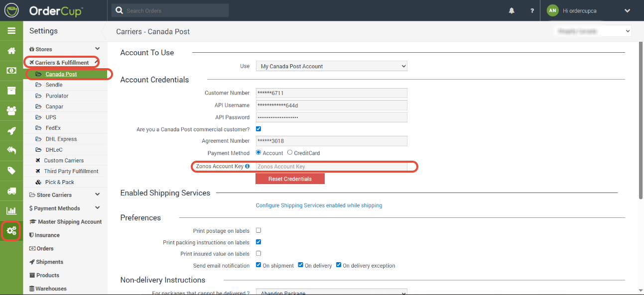
Task: Open the notifications bell icon
Action: tap(512, 10)
